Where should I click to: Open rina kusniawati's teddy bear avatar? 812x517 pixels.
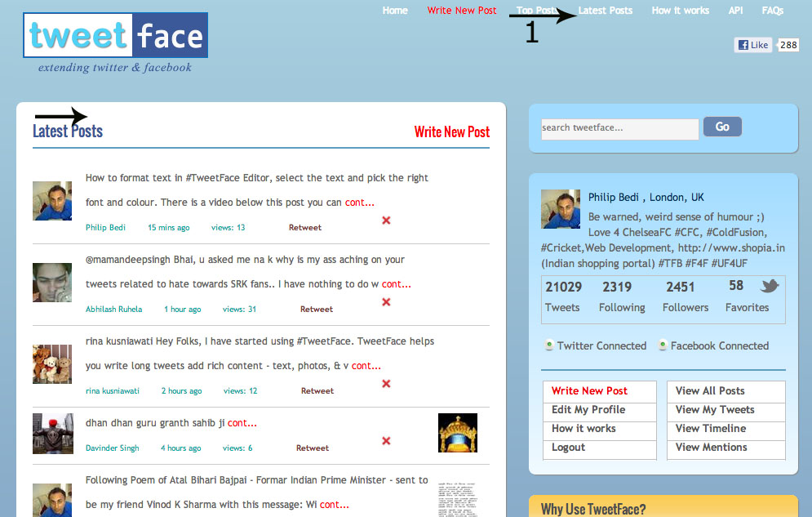[x=52, y=364]
